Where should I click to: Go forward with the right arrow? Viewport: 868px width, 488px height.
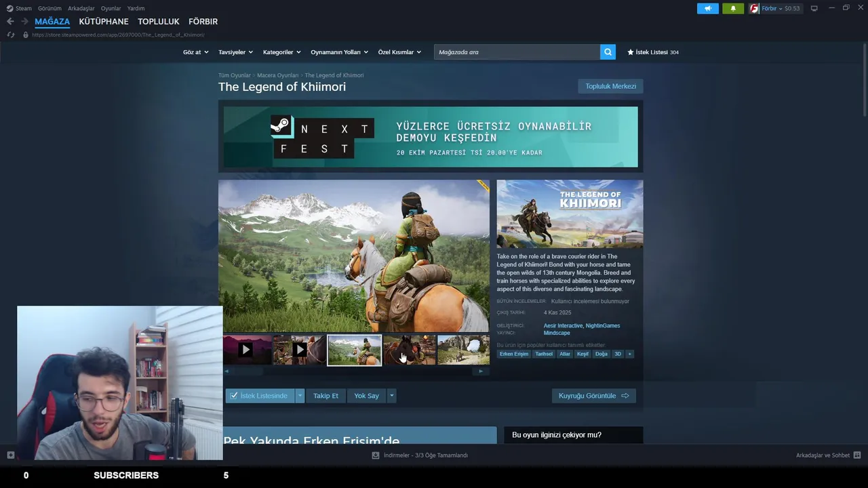(x=24, y=22)
